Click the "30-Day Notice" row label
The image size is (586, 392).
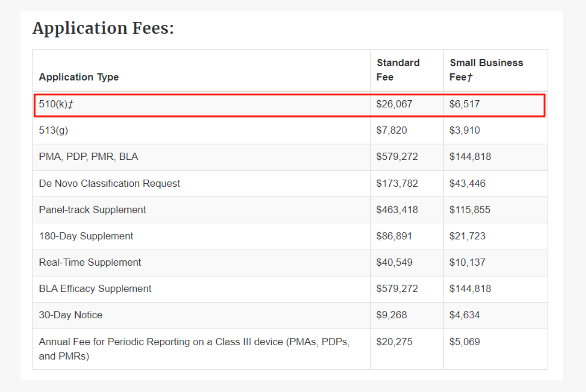point(71,315)
